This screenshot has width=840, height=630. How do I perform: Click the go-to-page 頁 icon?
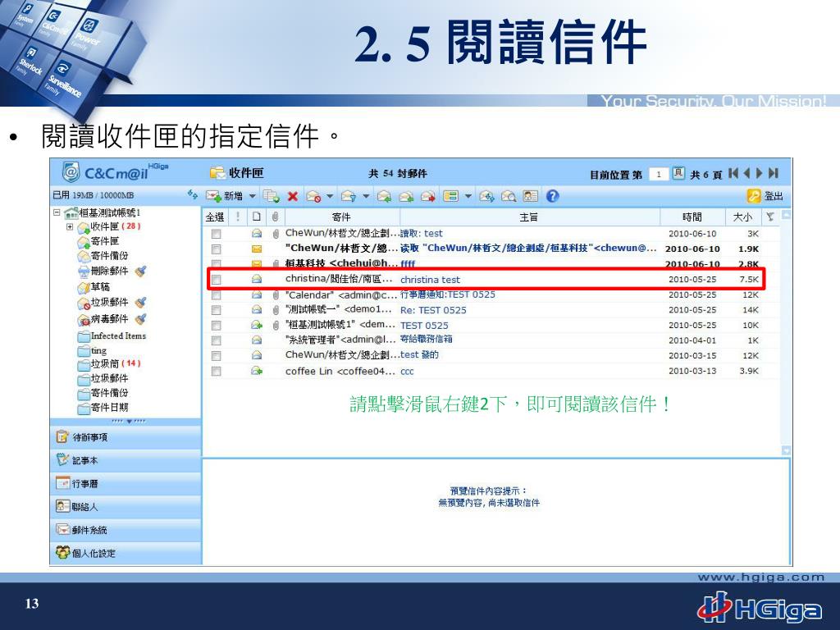click(678, 173)
